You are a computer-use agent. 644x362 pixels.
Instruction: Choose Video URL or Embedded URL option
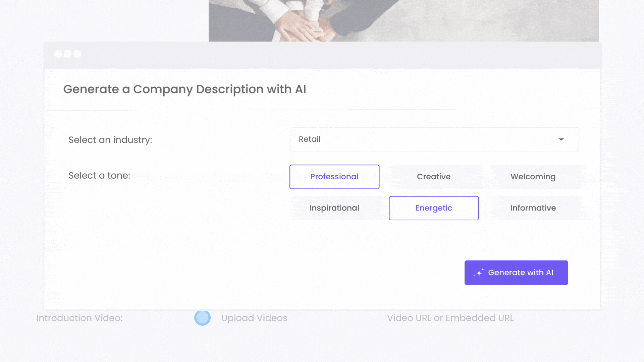click(450, 318)
